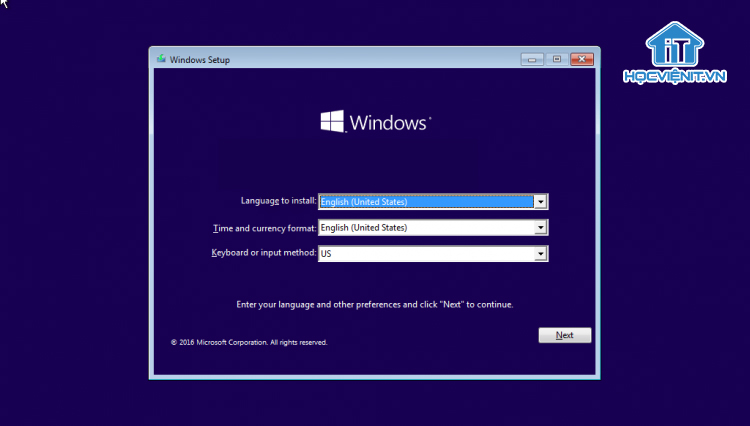Click the Windows Setup title bar icon
Viewport: 750px width, 426px height.
[x=161, y=59]
